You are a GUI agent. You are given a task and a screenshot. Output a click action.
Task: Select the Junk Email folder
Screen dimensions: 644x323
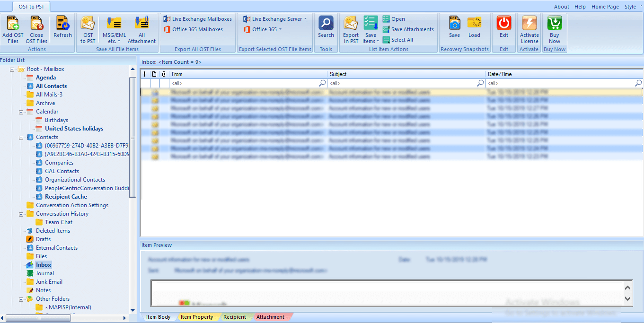(49, 282)
